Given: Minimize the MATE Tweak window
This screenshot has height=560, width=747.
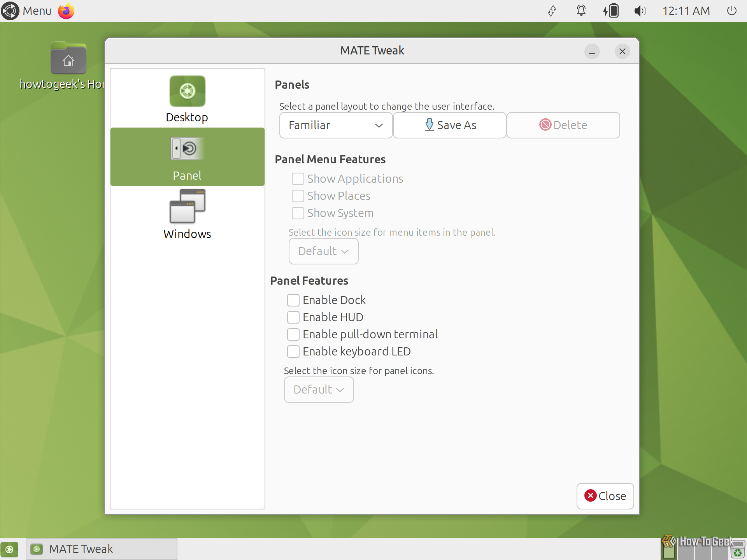Looking at the screenshot, I should pos(592,51).
